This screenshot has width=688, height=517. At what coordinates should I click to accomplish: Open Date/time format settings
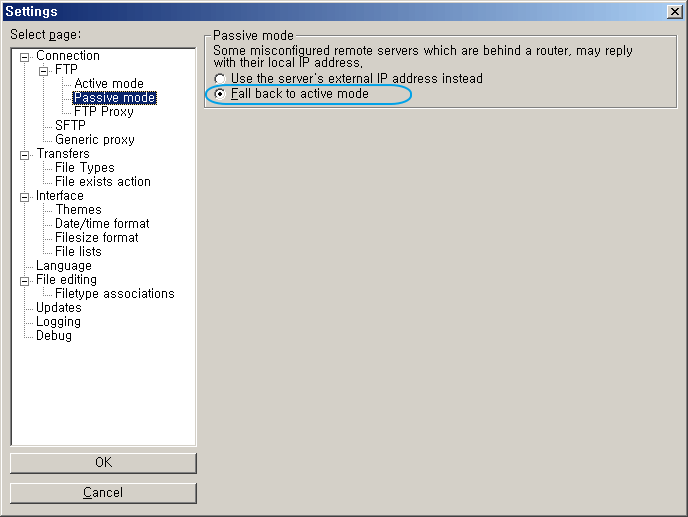102,224
